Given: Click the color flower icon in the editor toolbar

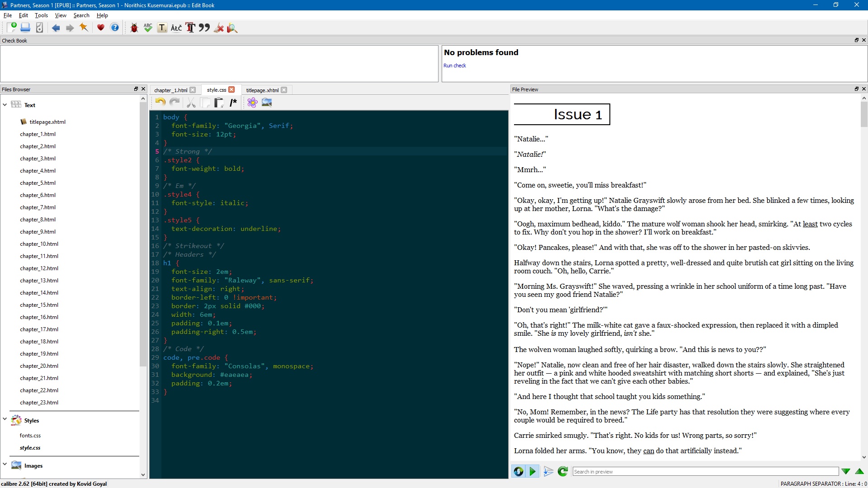Looking at the screenshot, I should pos(252,103).
